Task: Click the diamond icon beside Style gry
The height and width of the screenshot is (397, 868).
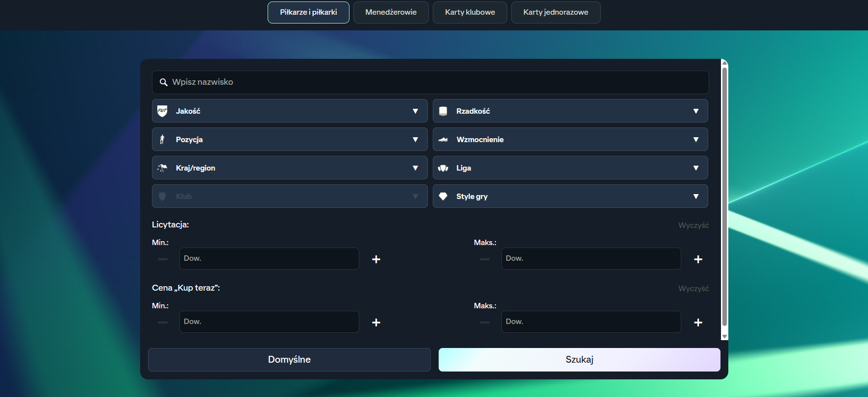Action: click(443, 197)
